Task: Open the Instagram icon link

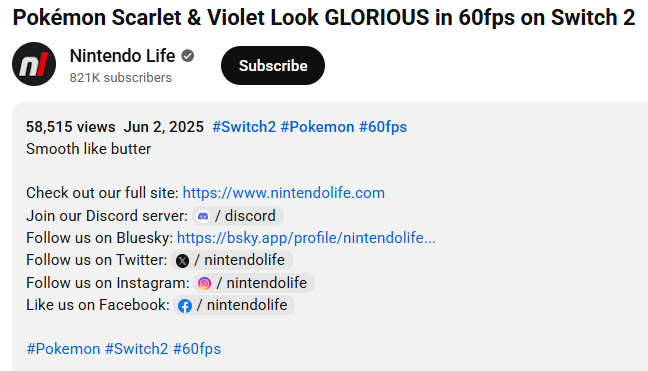Action: [204, 283]
